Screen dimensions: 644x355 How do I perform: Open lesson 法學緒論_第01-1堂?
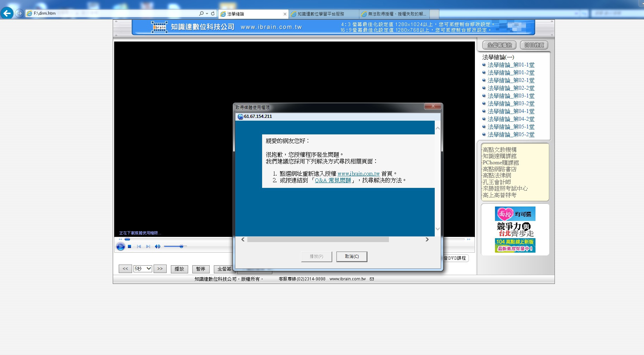pos(511,65)
